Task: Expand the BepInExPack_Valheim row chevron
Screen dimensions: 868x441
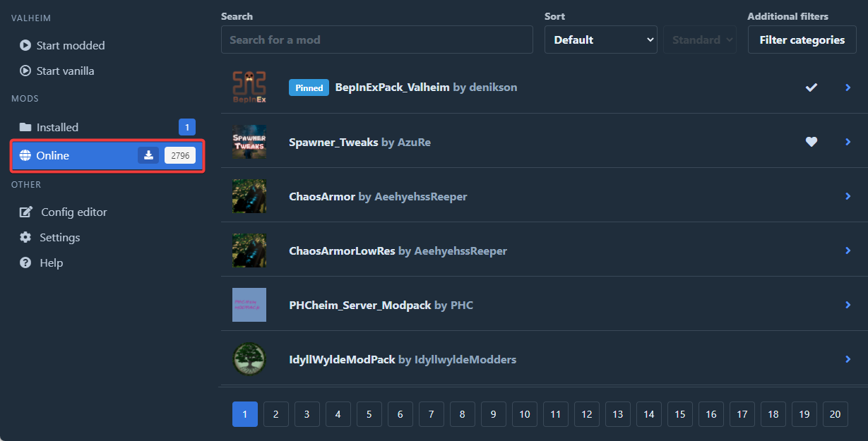Action: 848,87
